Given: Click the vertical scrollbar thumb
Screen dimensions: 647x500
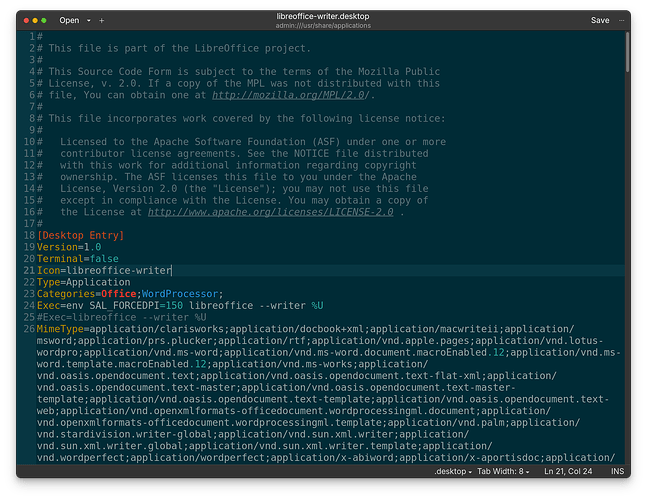Looking at the screenshot, I should point(627,52).
